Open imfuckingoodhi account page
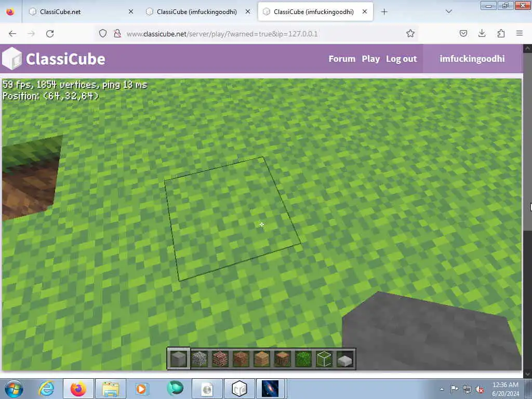 click(472, 59)
